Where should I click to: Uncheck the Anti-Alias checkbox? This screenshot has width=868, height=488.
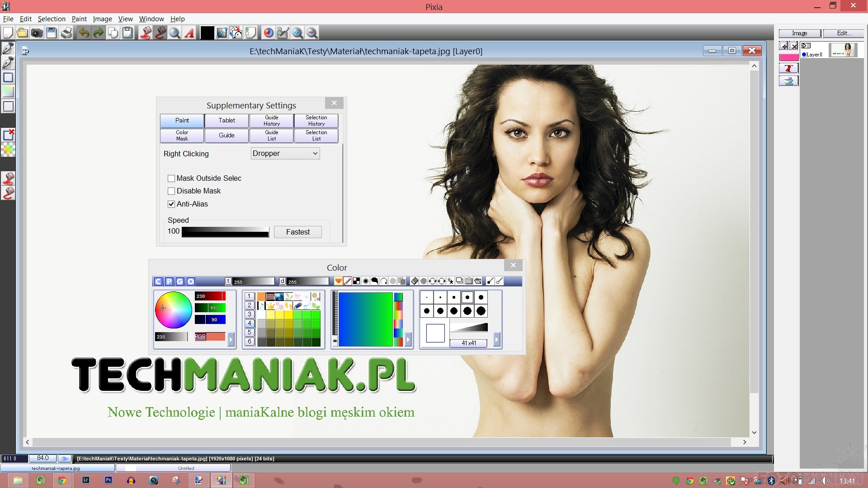coord(171,204)
